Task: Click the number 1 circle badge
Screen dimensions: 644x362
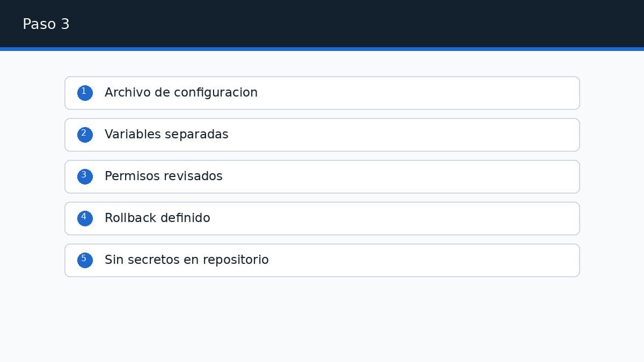Action: pyautogui.click(x=85, y=93)
